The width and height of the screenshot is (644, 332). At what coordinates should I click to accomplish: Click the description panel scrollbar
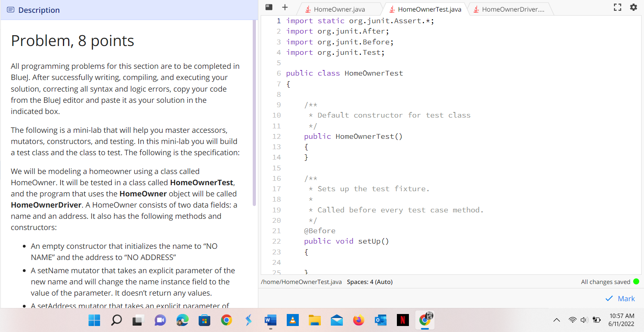[254, 113]
